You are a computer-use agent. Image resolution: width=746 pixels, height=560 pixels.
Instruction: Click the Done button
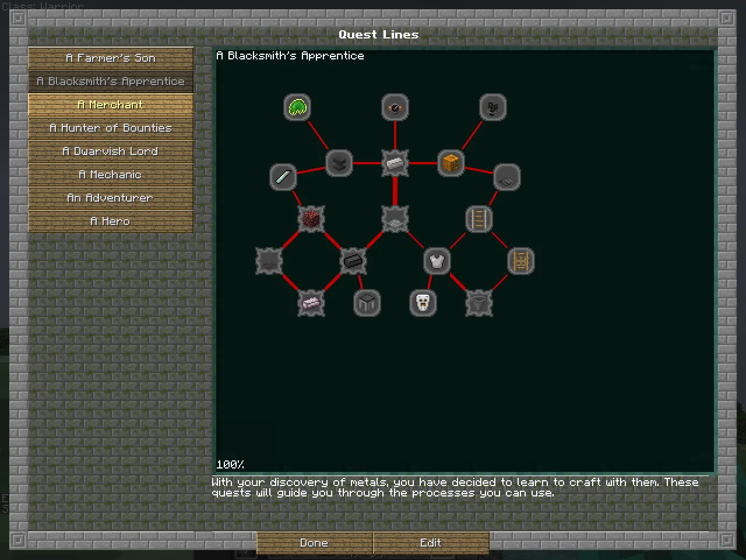pos(315,543)
